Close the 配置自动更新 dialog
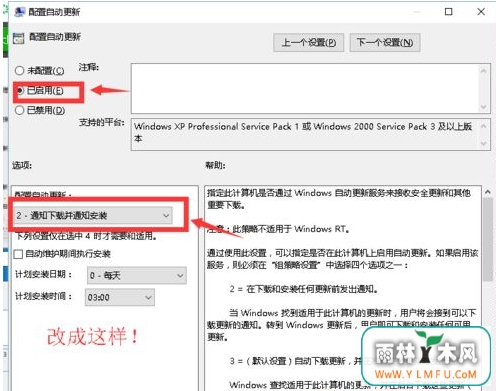The width and height of the screenshot is (496, 391). 481,12
